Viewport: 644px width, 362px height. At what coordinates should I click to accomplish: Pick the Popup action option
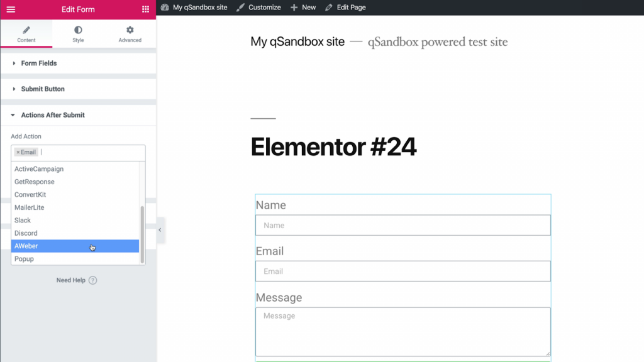point(25,259)
